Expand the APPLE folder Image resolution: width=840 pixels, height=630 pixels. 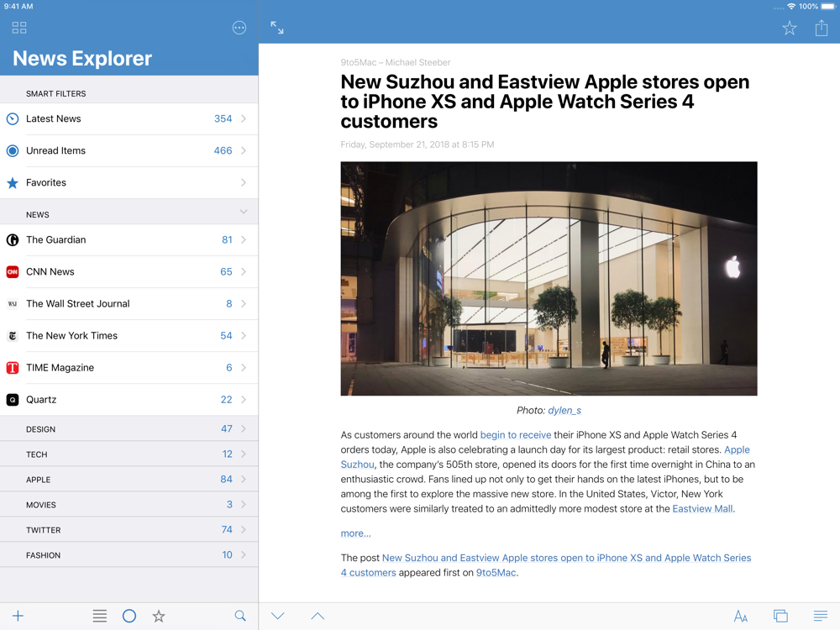click(x=129, y=479)
